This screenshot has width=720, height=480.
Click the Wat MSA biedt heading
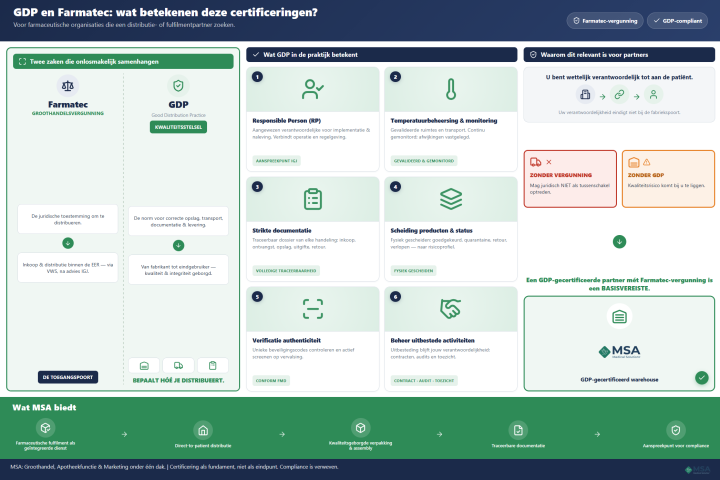(44, 407)
